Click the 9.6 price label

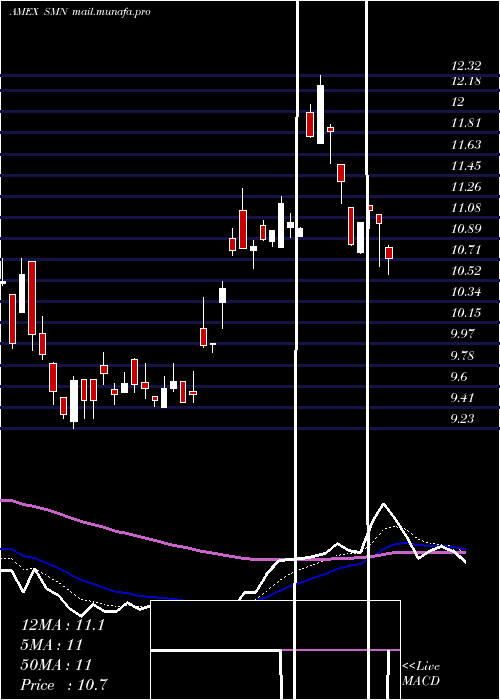[459, 377]
